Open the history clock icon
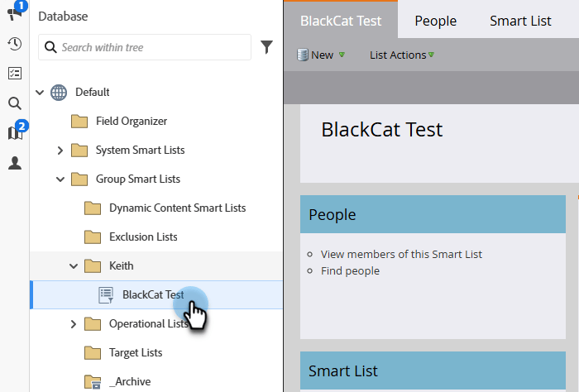This screenshot has height=392, width=579. (x=15, y=44)
